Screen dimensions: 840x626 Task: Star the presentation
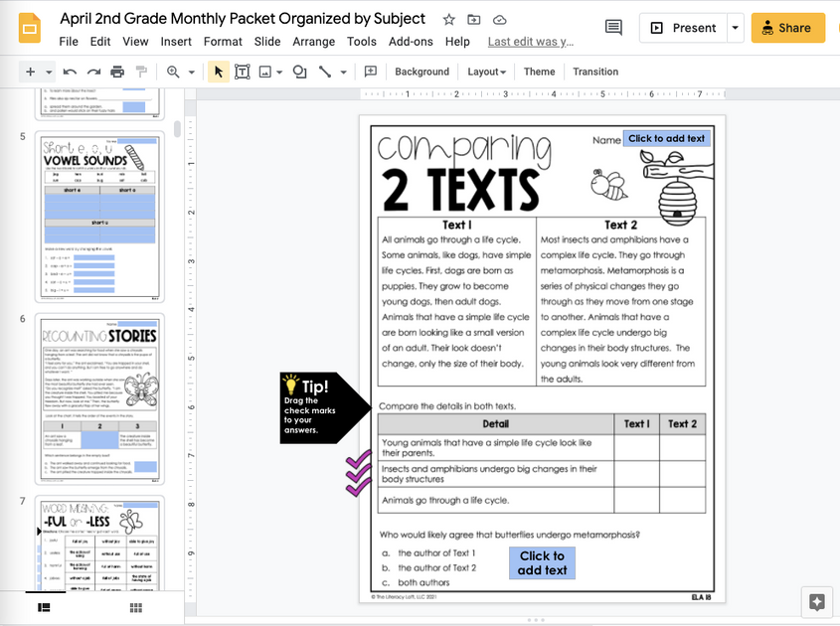(447, 18)
